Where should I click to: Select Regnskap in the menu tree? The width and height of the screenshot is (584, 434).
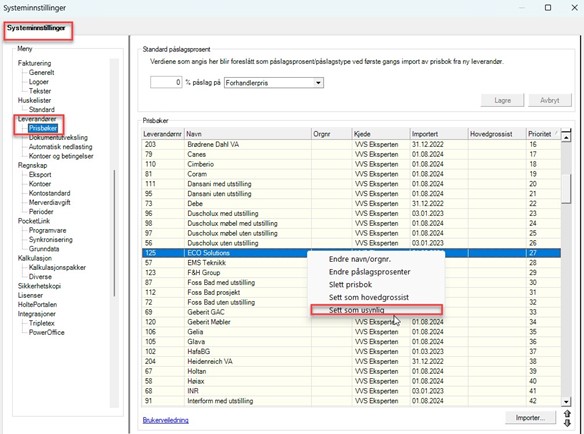32,165
